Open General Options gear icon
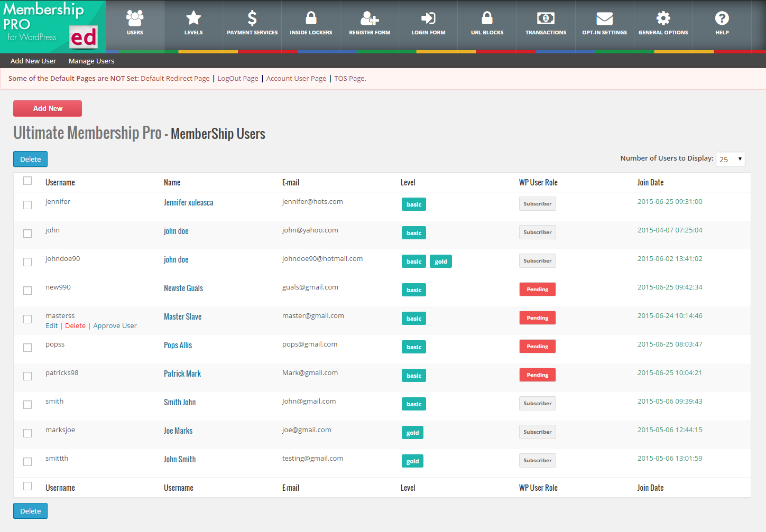The width and height of the screenshot is (766, 532). (663, 18)
